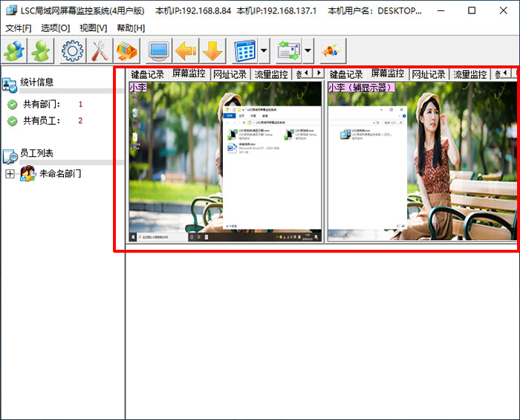
Task: Click the blue monitor screen icon
Action: [x=159, y=51]
